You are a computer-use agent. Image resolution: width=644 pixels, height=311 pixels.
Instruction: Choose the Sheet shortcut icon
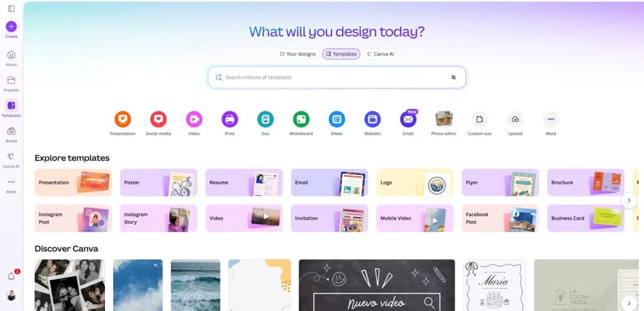pos(337,119)
